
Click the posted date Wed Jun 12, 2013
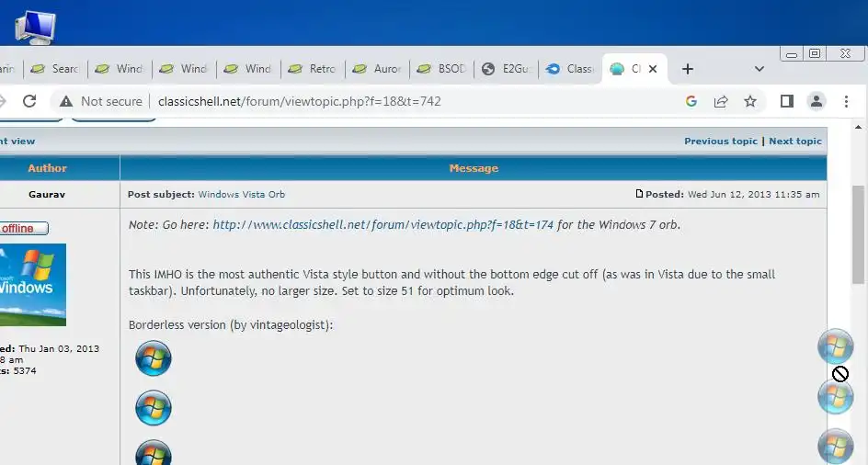point(753,194)
